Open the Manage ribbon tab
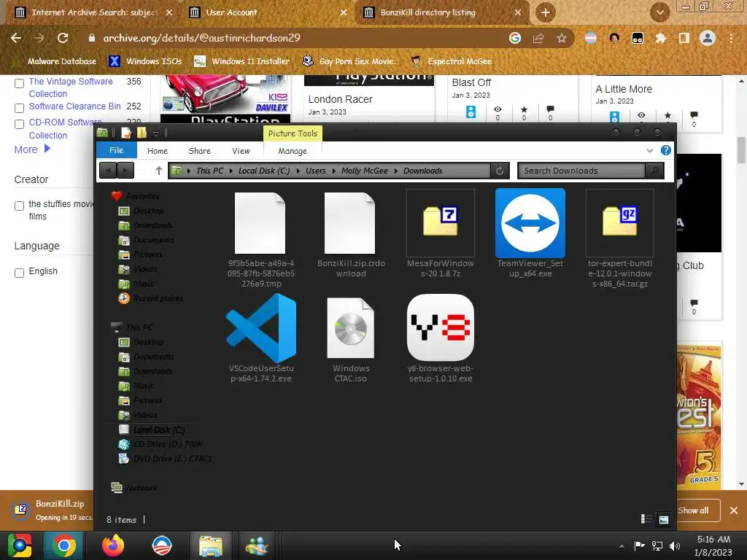 293,151
